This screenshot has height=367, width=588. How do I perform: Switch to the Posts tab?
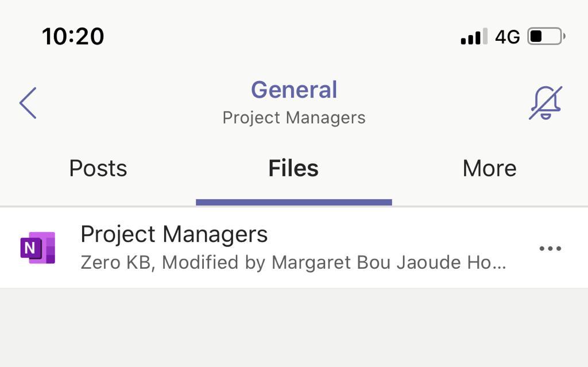tap(98, 168)
